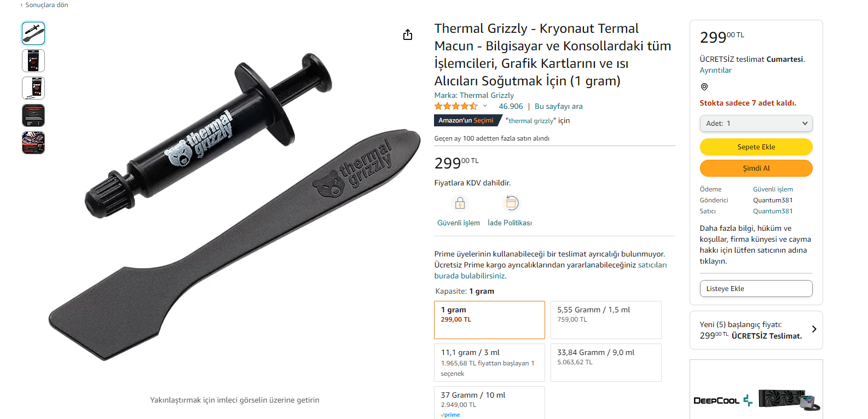Expand the new offers chevron arrow
Screen dimensions: 868x419
[814, 329]
